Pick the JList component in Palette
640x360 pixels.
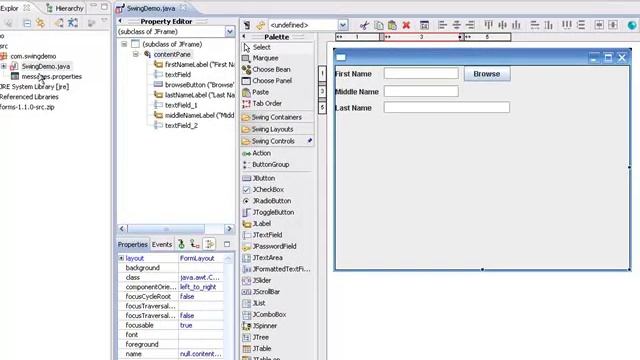coord(254,304)
